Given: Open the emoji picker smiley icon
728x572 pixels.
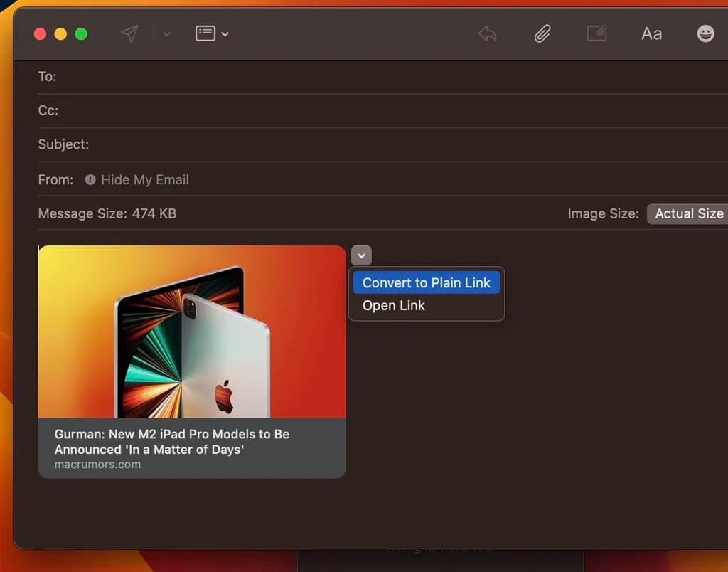Looking at the screenshot, I should click(705, 33).
